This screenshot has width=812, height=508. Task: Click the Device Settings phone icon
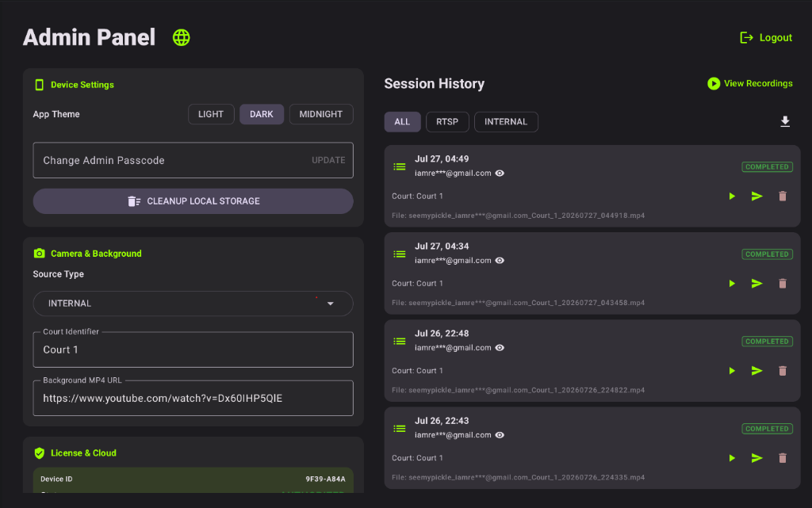tap(39, 85)
